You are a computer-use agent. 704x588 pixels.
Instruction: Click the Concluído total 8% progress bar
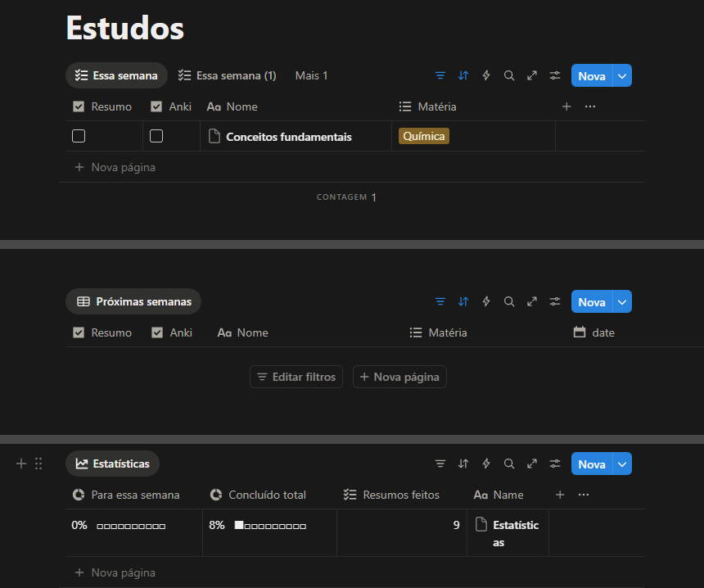(270, 525)
